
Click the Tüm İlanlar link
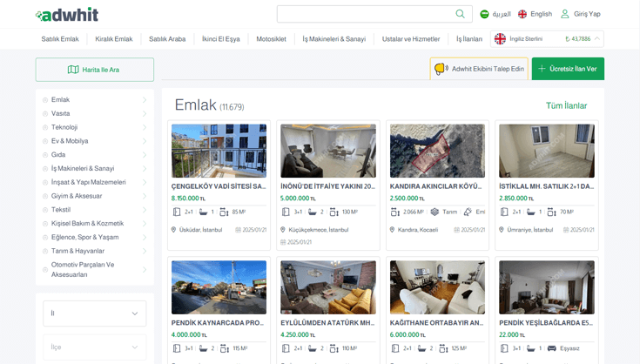coord(566,105)
